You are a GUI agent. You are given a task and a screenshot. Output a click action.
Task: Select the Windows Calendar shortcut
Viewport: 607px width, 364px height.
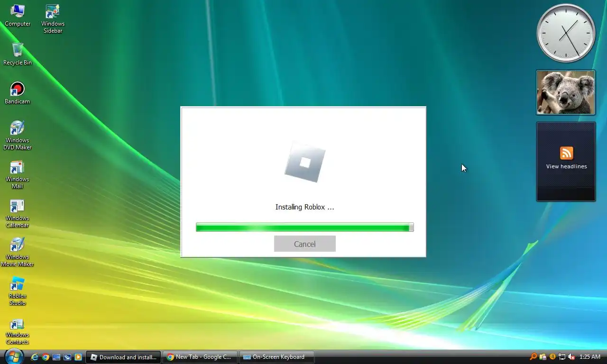click(17, 213)
